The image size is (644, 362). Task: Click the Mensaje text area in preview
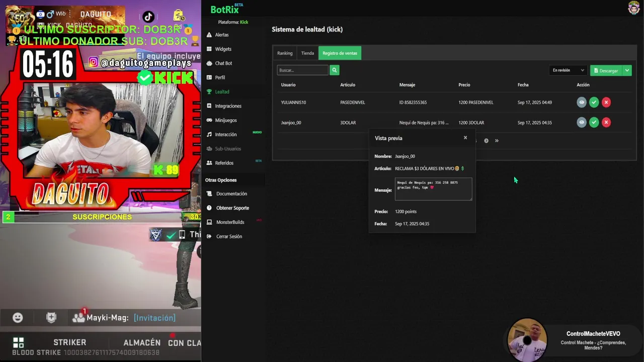click(433, 189)
